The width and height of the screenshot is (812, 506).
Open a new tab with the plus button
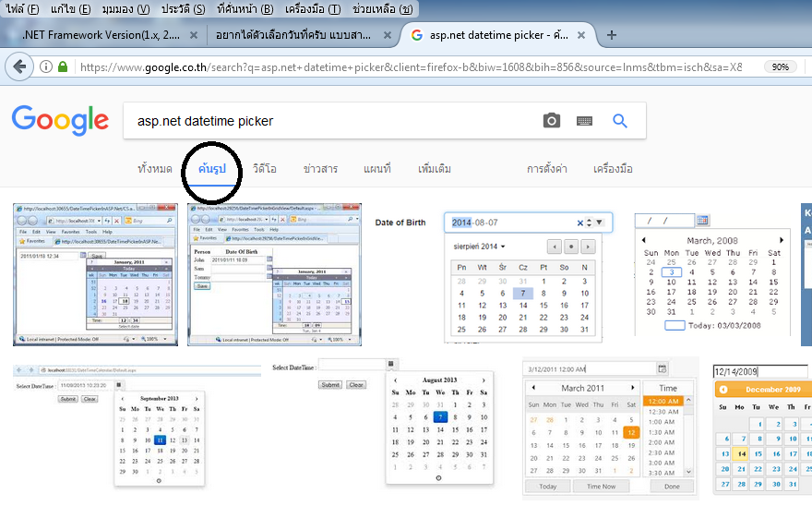(x=612, y=35)
